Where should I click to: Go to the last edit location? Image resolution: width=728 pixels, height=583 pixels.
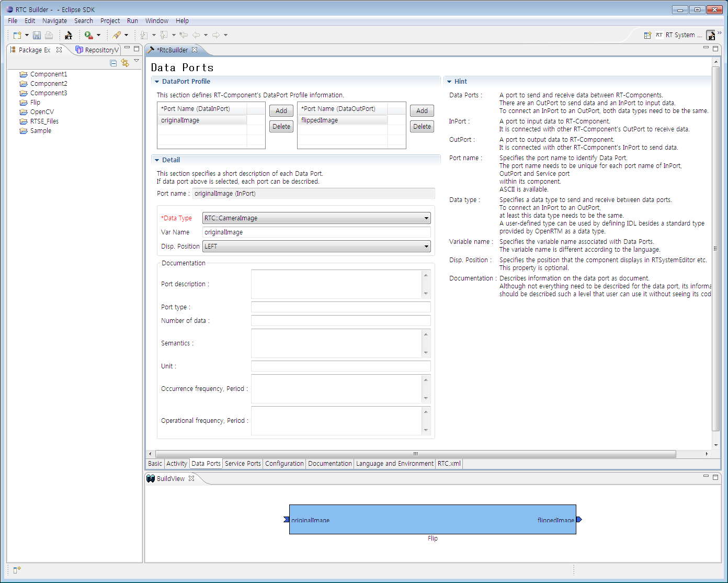(184, 35)
